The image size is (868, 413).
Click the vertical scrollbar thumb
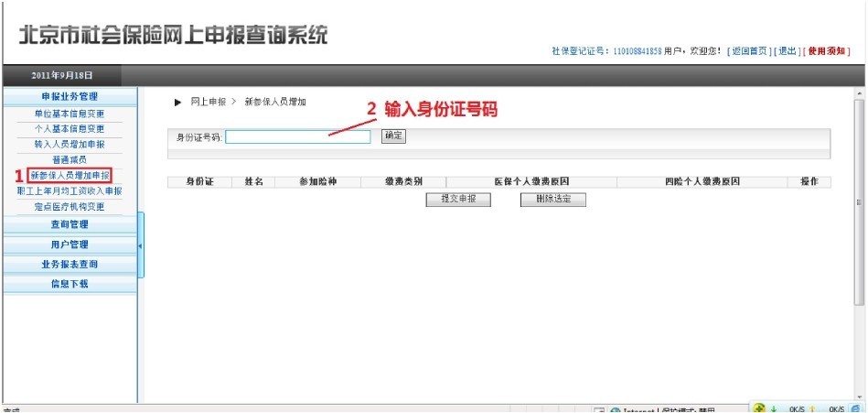pyautogui.click(x=859, y=202)
